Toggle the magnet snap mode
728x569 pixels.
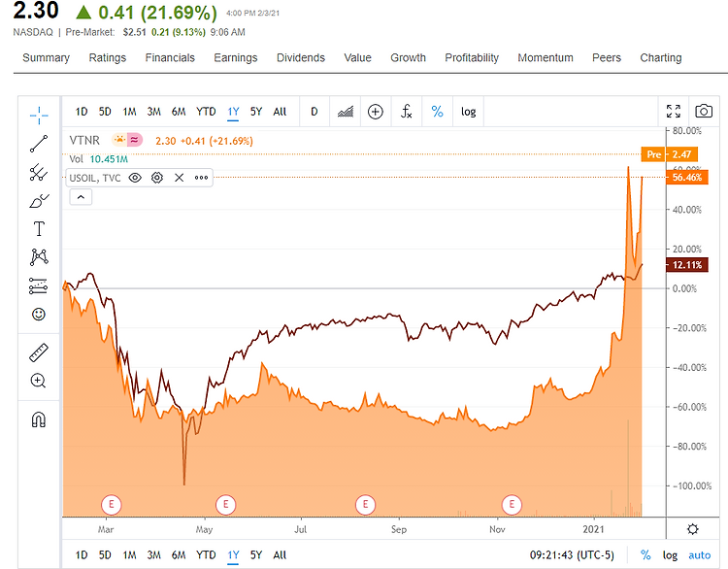point(39,419)
